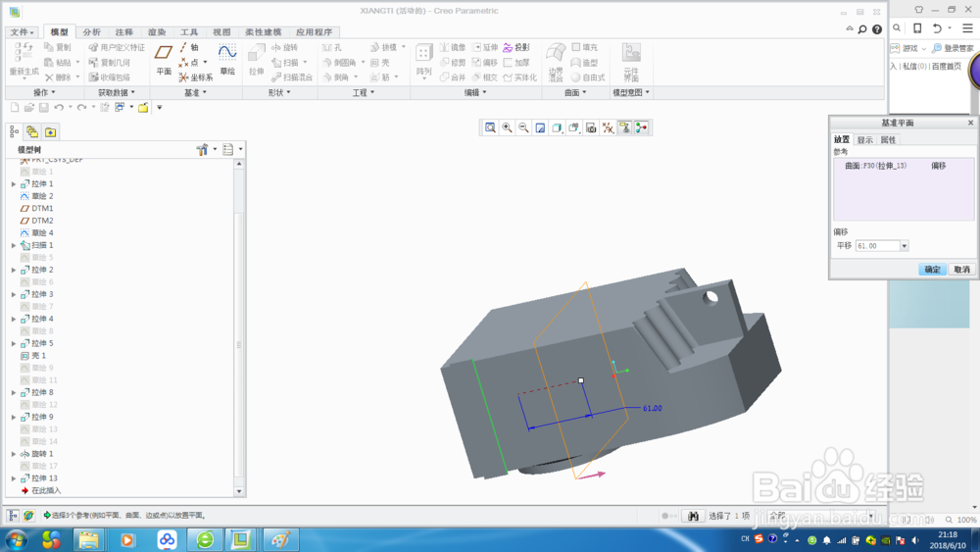The width and height of the screenshot is (980, 552).
Task: Open the 柔性建模 ribbon tab
Action: point(263,32)
